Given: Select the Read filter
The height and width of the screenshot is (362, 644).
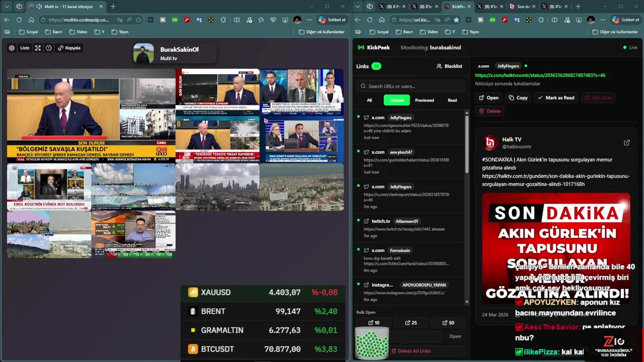Looking at the screenshot, I should tap(452, 100).
